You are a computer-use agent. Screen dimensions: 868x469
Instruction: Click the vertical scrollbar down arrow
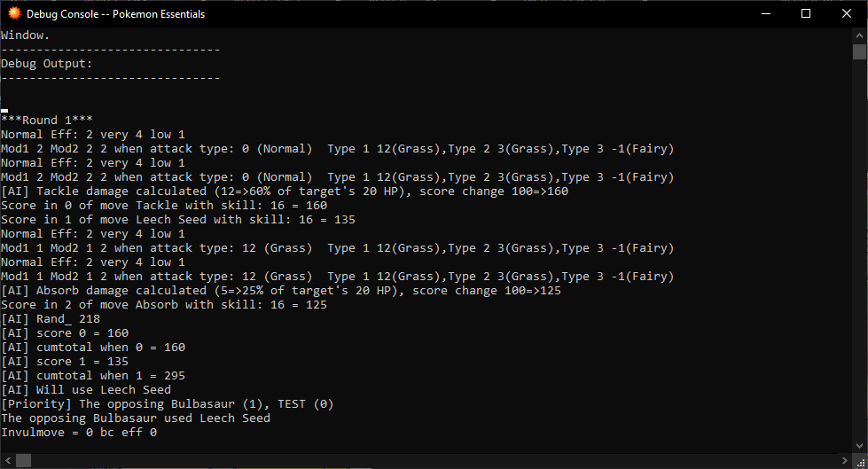pyautogui.click(x=860, y=445)
